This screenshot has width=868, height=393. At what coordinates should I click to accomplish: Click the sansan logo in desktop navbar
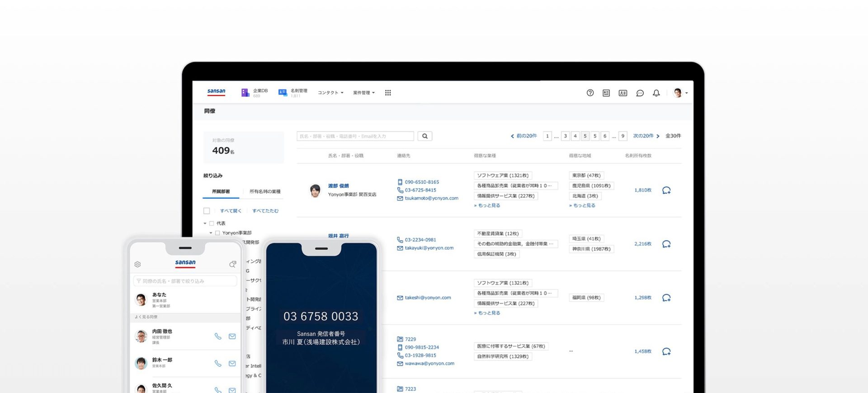(x=216, y=92)
